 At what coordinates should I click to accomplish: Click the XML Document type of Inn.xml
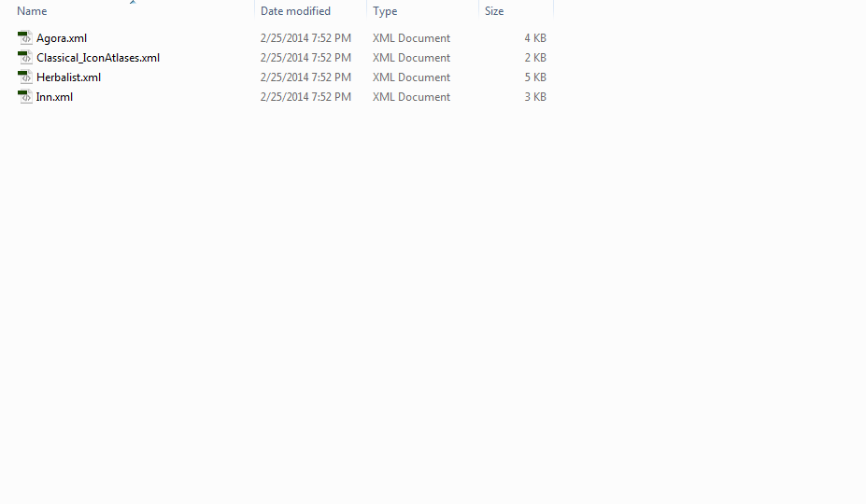tap(411, 97)
